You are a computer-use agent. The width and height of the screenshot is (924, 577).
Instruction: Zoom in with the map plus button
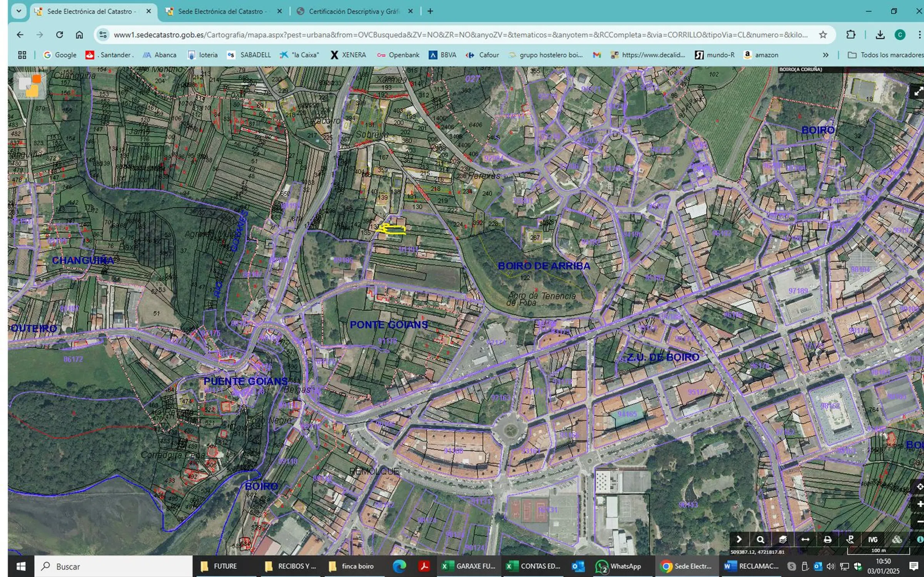[x=920, y=504]
